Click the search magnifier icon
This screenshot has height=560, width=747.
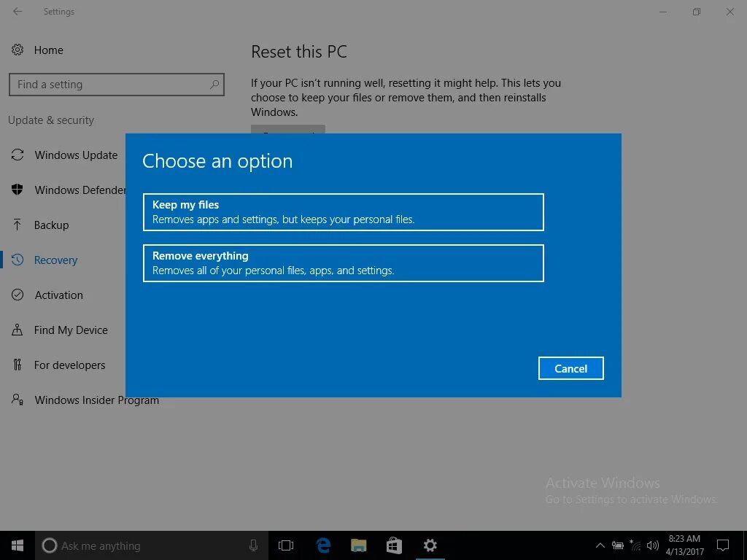[214, 85]
